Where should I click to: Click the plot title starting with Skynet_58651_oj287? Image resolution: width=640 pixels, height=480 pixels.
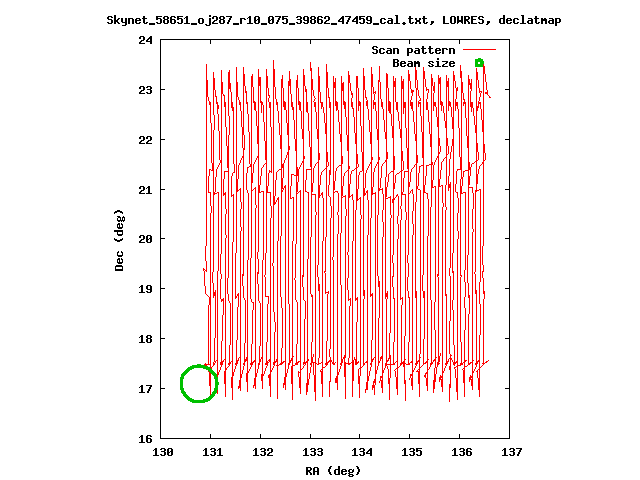(334, 20)
